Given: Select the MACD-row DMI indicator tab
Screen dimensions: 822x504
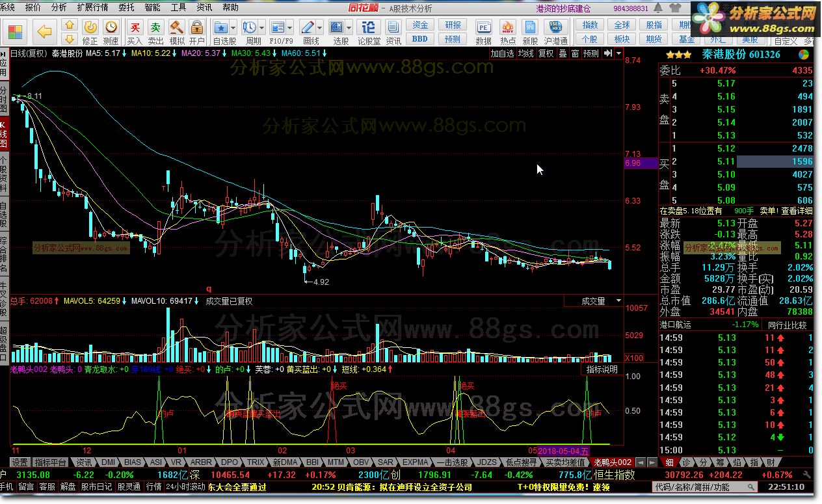Looking at the screenshot, I should (x=108, y=462).
